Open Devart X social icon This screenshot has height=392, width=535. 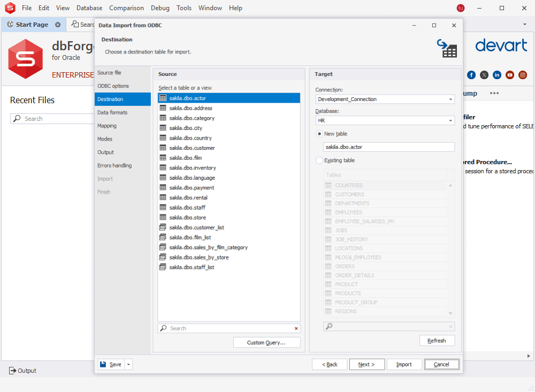point(484,75)
